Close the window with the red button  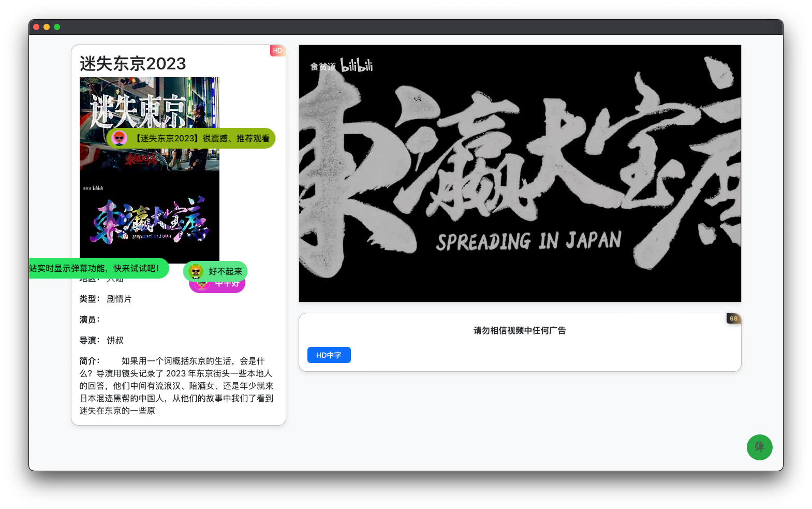(36, 27)
